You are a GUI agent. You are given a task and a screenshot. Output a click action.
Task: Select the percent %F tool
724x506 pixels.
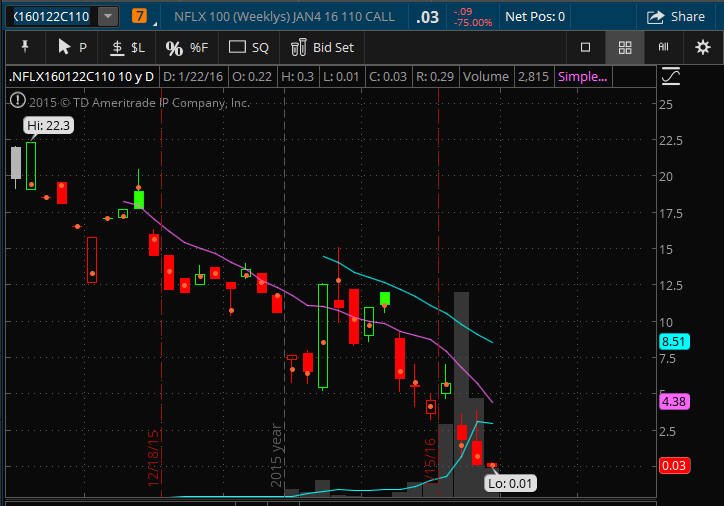point(187,48)
